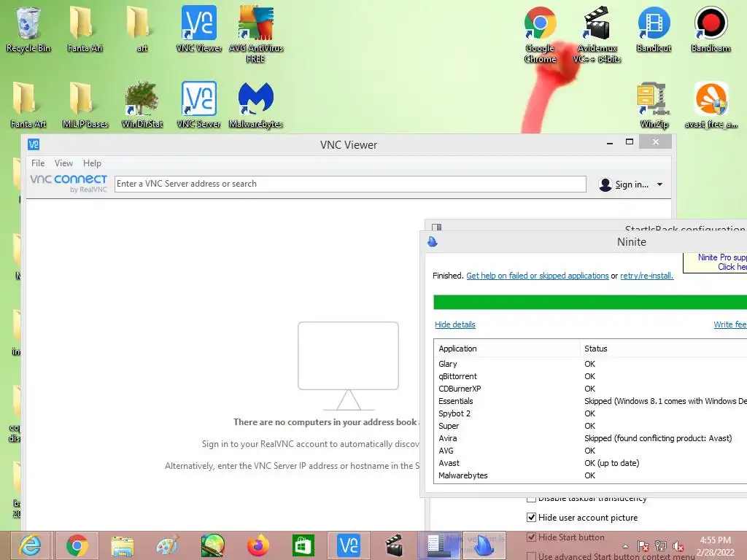Click the Ninite window title icon
Viewport: 747px width, 560px height.
click(433, 242)
